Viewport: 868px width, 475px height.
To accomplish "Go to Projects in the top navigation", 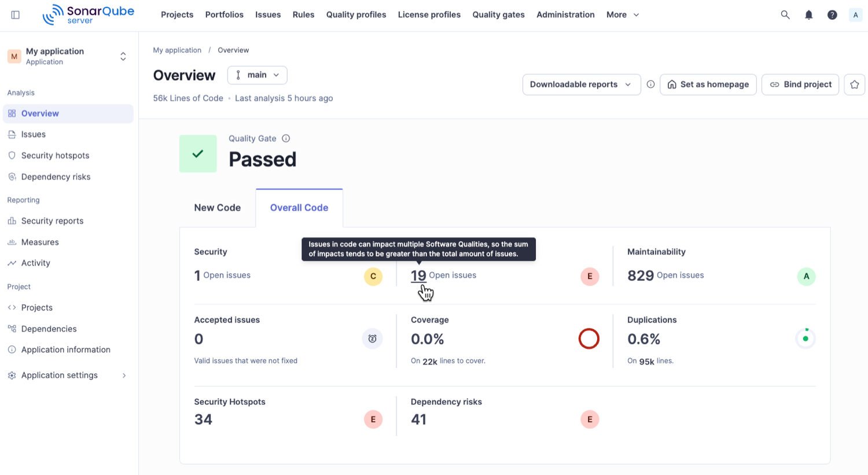I will point(177,15).
